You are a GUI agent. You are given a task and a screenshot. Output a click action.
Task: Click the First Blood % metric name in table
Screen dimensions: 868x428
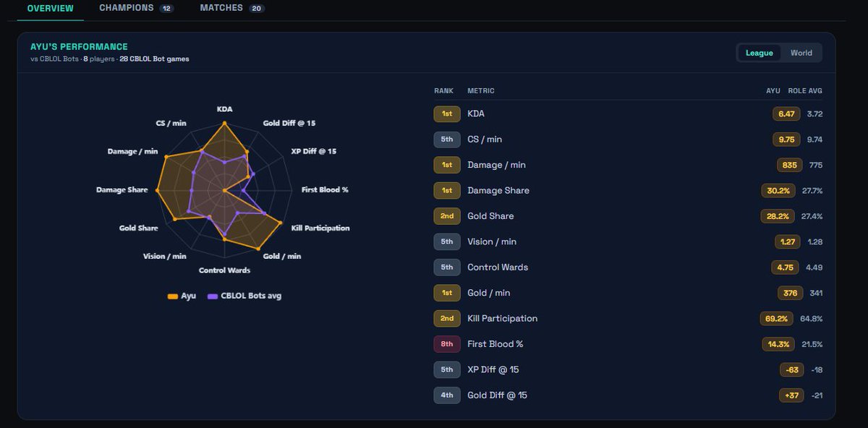pos(495,344)
